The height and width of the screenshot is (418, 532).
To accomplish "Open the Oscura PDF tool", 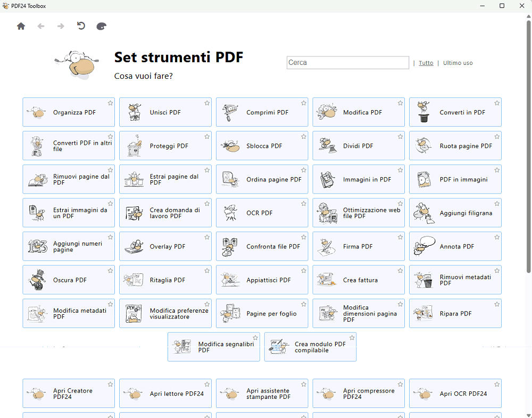I will (x=69, y=280).
